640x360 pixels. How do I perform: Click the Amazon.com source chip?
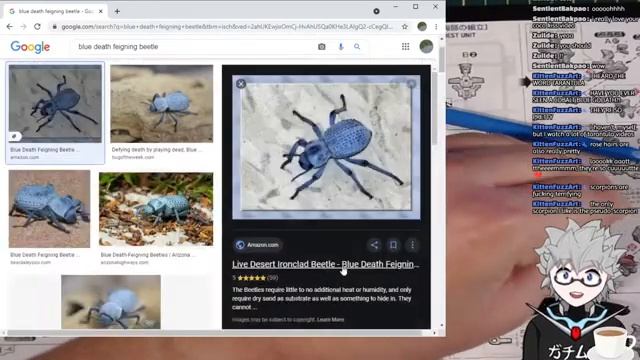tap(258, 245)
